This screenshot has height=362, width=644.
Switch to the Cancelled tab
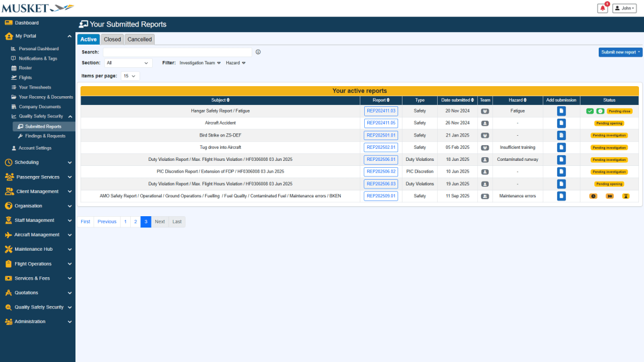pos(140,39)
